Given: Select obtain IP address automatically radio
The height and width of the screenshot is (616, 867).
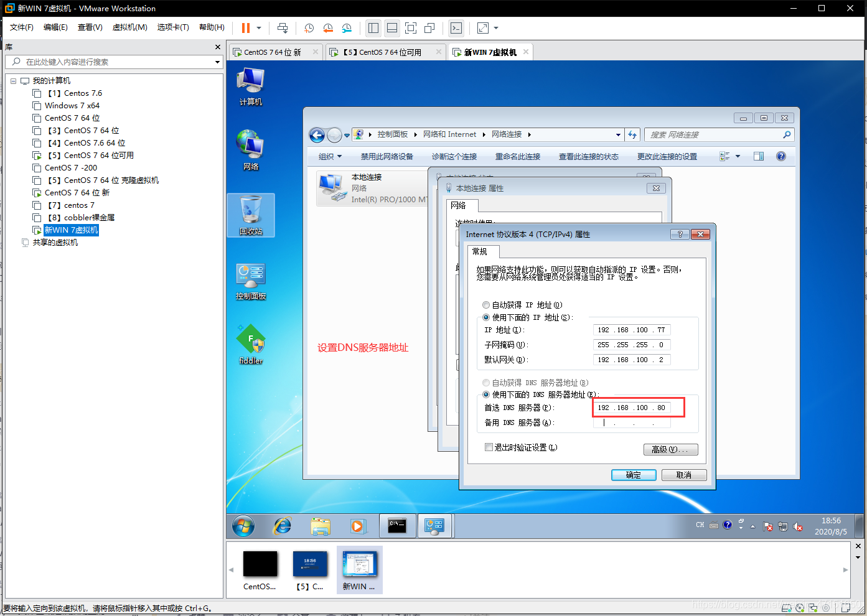Looking at the screenshot, I should 486,305.
